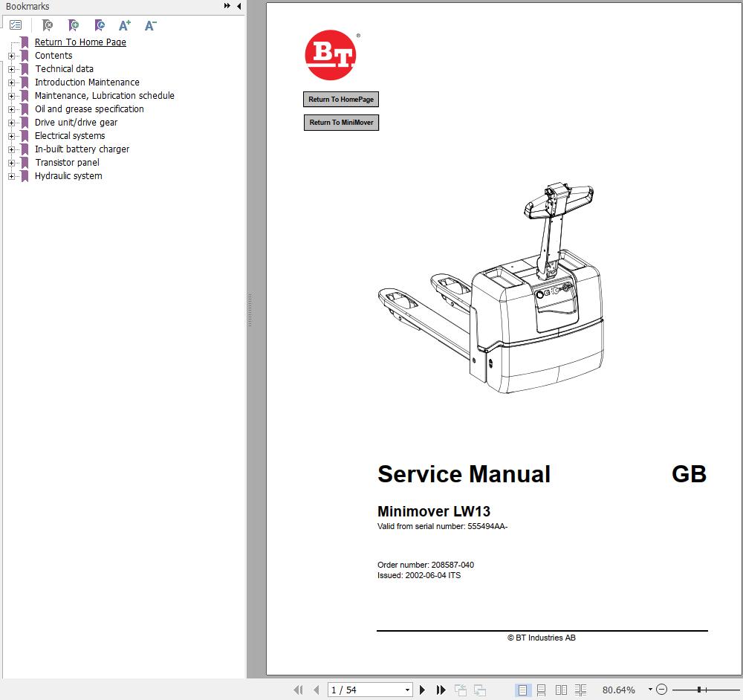Click the Minimover LW13 title text
The height and width of the screenshot is (700, 743).
(434, 511)
